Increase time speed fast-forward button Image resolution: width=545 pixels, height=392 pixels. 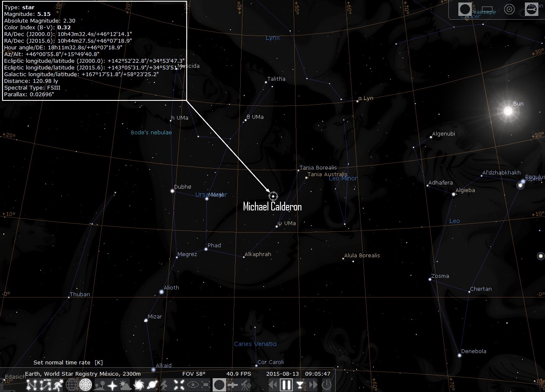tap(313, 384)
